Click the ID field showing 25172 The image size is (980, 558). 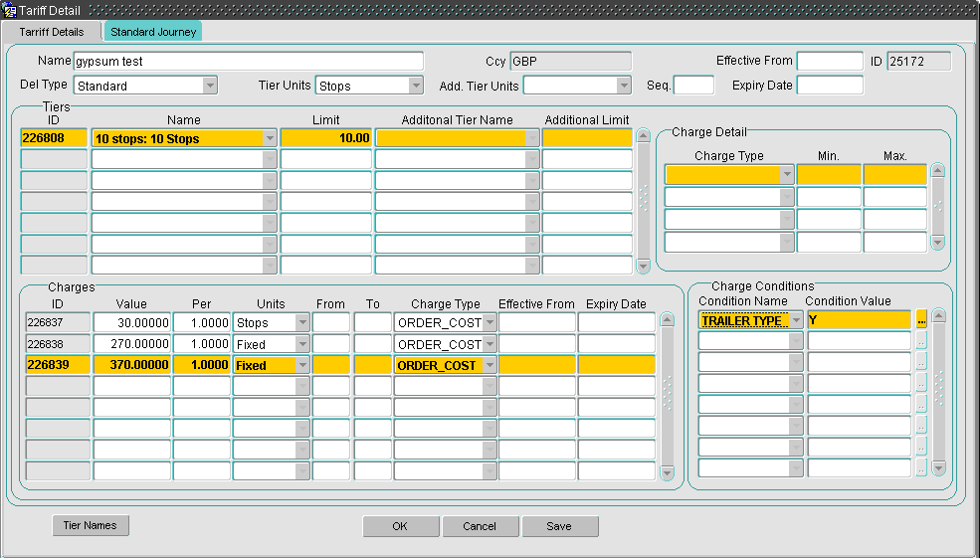click(918, 62)
